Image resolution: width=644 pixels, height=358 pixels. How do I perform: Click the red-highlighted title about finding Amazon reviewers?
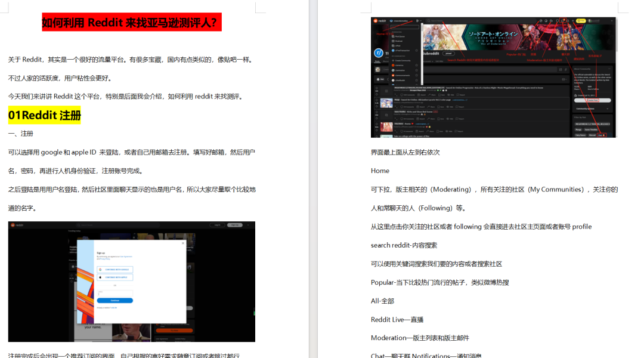click(x=131, y=22)
